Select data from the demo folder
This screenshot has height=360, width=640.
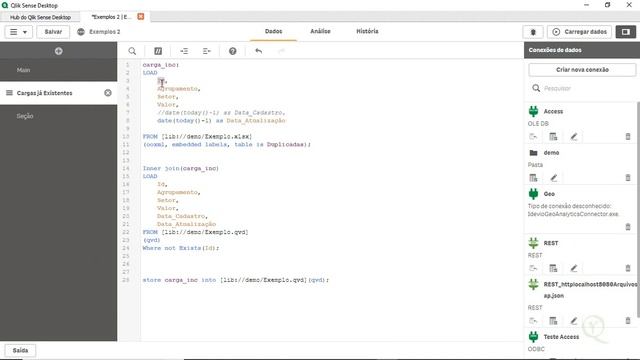click(533, 178)
